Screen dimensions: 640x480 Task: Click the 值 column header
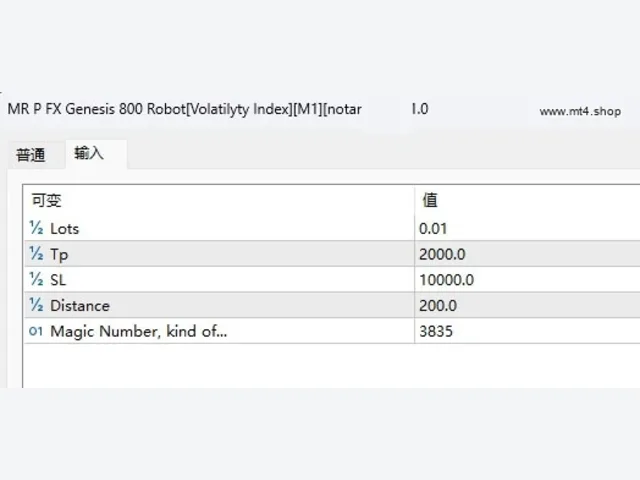click(430, 200)
